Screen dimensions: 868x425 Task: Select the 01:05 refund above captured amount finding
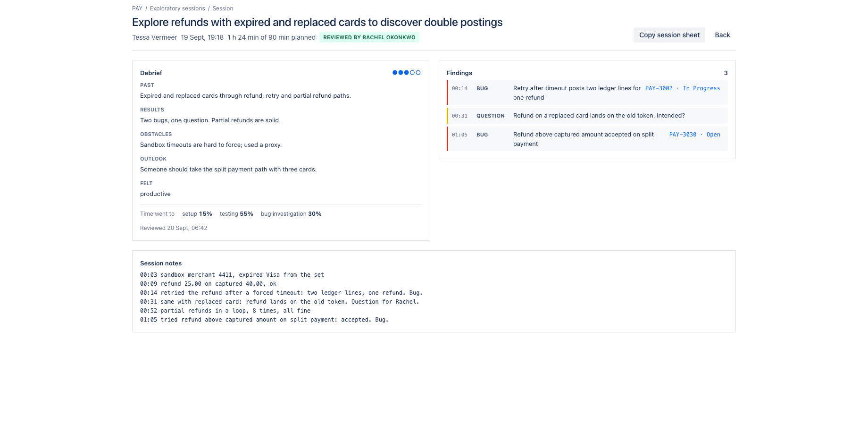coord(587,139)
